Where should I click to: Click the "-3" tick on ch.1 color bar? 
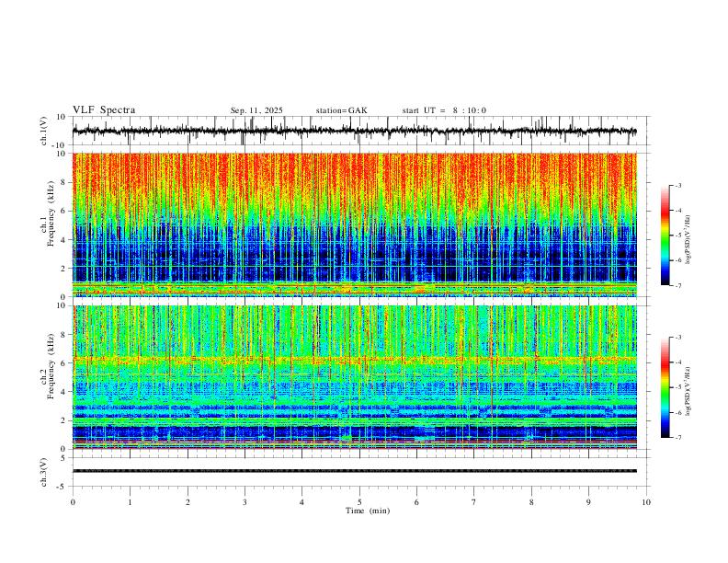click(678, 185)
